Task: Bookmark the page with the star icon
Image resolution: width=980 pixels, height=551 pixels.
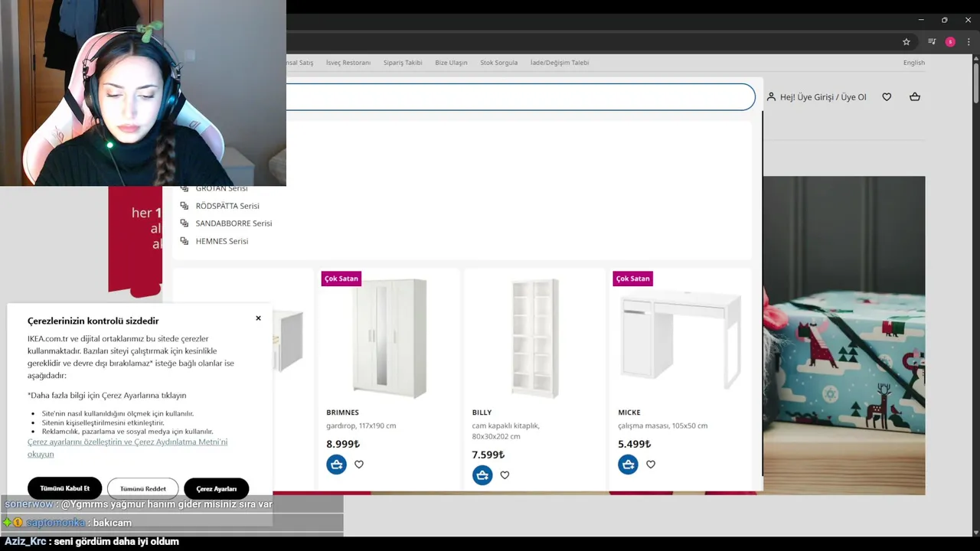Action: [906, 42]
